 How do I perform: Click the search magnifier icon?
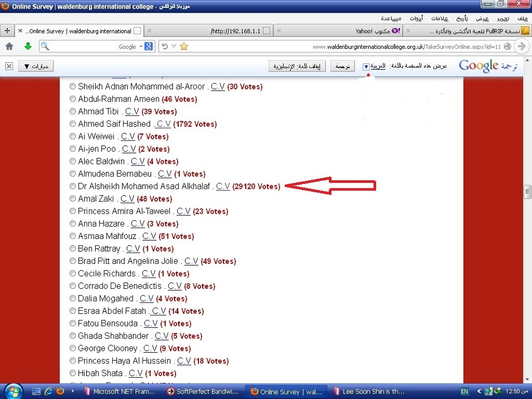(45, 46)
